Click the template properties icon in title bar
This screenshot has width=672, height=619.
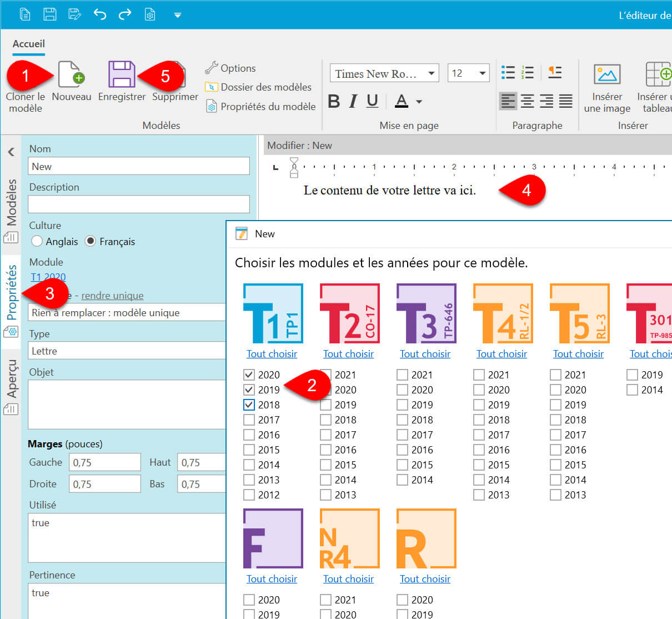[x=150, y=14]
